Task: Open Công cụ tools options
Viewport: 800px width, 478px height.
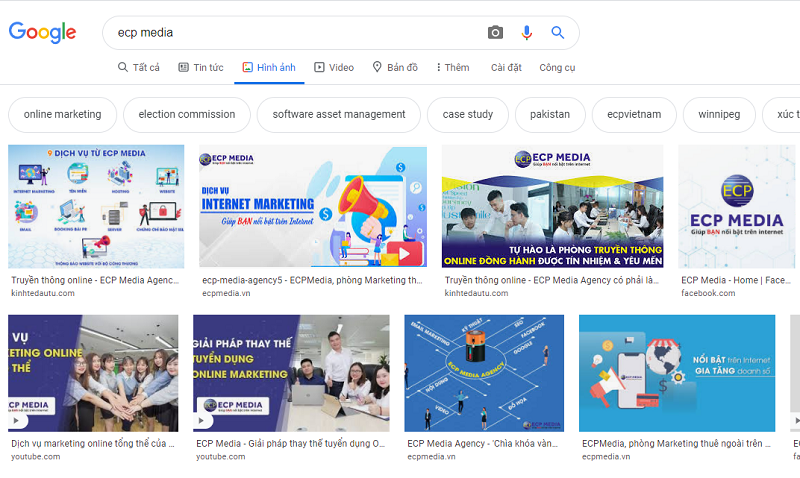Action: pos(557,67)
